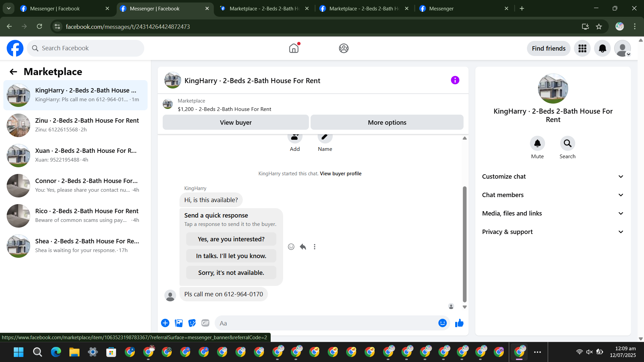Viewport: 644px width, 362px height.
Task: Attach a photo with the image icon
Action: [179, 323]
